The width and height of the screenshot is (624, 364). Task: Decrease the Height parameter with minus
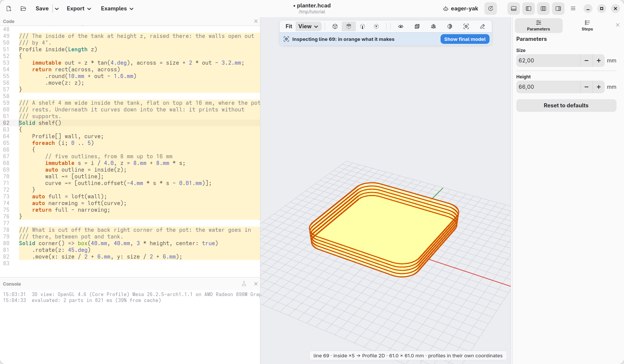[586, 87]
